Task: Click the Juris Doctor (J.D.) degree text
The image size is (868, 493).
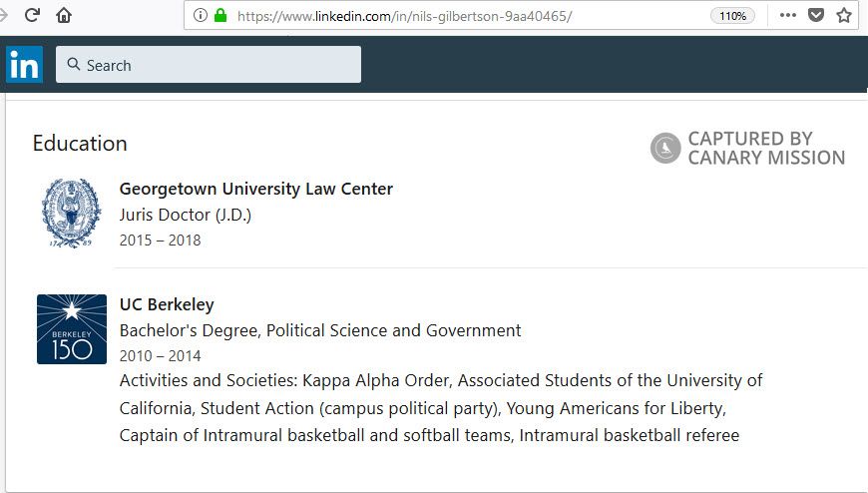Action: [x=186, y=215]
